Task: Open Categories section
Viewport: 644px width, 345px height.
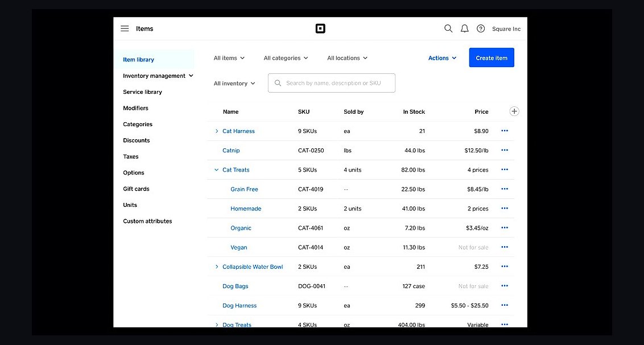Action: point(138,124)
